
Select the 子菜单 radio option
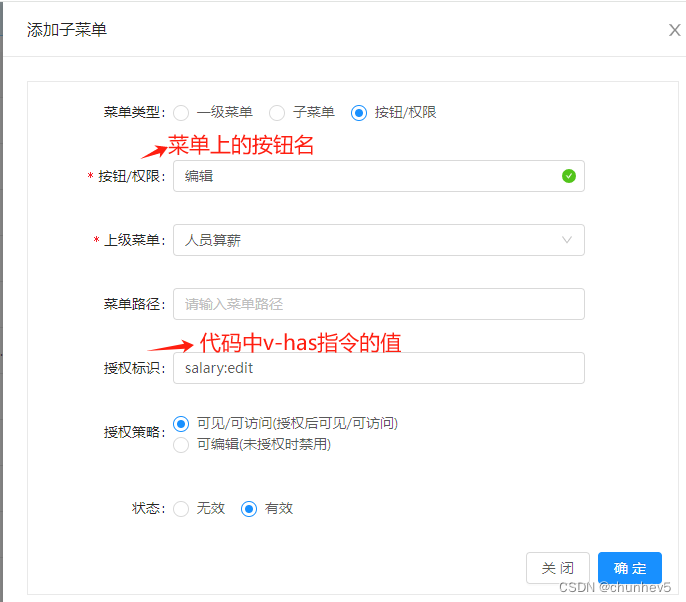[x=277, y=113]
